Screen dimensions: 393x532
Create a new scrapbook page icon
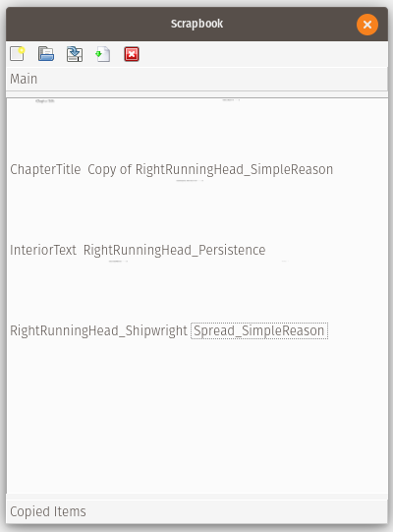[x=18, y=54]
